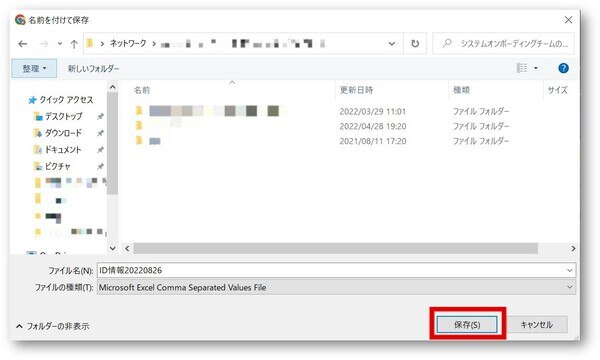Open ドキュメント in the navigation pane

pyautogui.click(x=58, y=150)
